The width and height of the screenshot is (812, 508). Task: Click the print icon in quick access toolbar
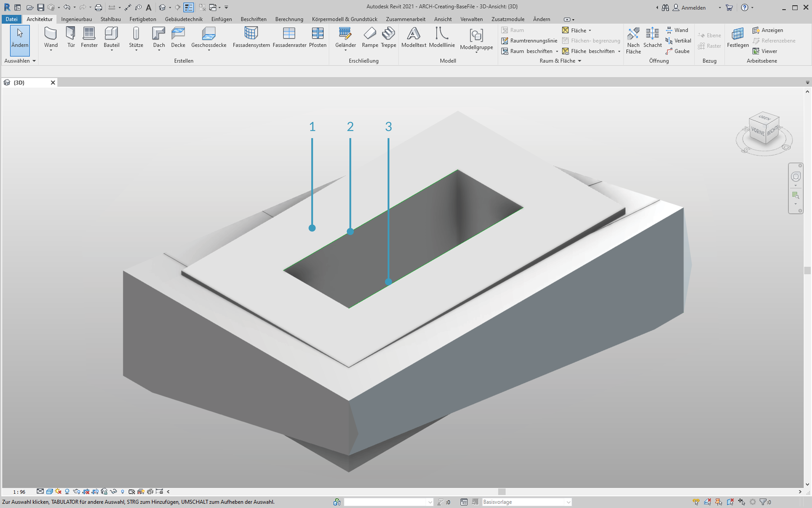(x=98, y=7)
